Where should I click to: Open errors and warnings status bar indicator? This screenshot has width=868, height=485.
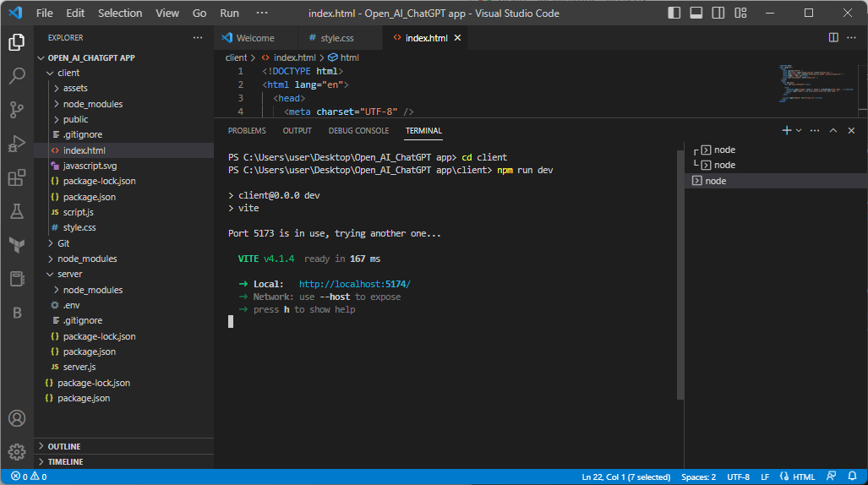tap(29, 477)
